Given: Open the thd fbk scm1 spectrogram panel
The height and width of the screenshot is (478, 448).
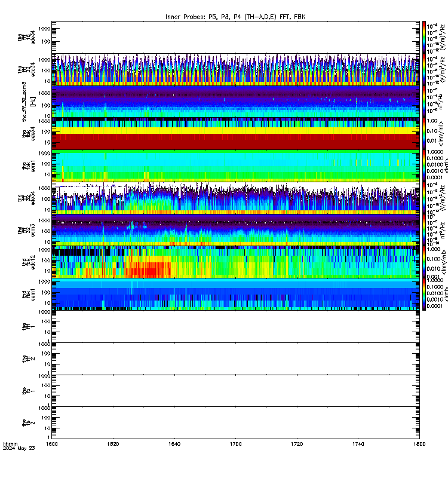Looking at the screenshot, I should [x=235, y=295].
